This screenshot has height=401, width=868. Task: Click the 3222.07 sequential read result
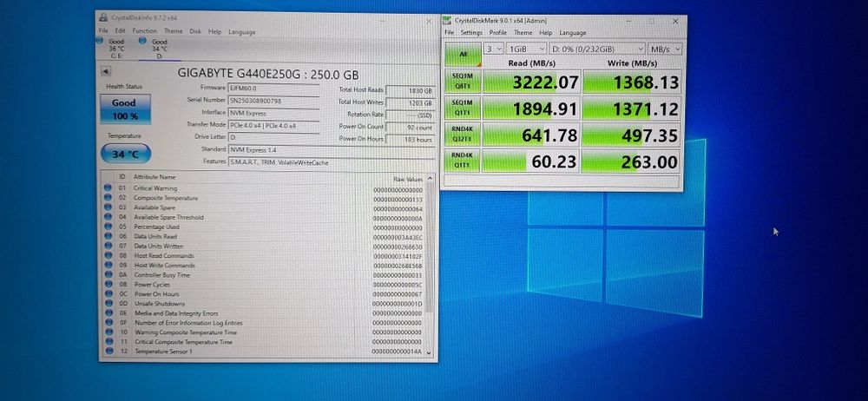tap(532, 82)
